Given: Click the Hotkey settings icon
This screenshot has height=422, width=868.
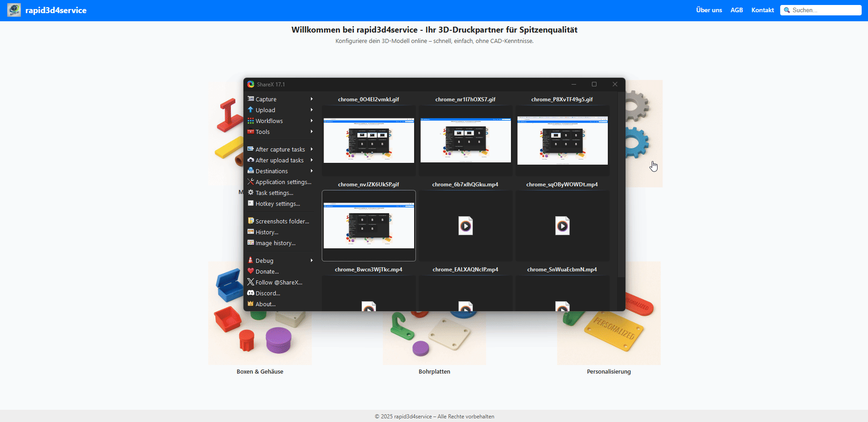Looking at the screenshot, I should coord(251,203).
